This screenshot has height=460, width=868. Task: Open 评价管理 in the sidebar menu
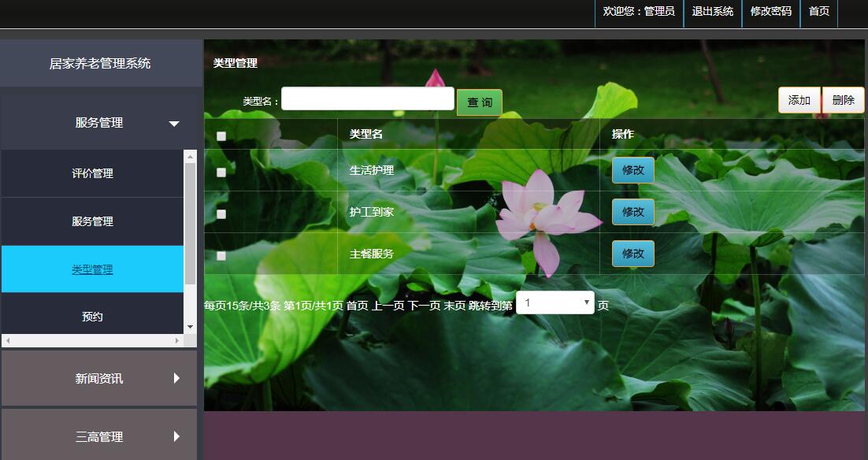pos(92,173)
